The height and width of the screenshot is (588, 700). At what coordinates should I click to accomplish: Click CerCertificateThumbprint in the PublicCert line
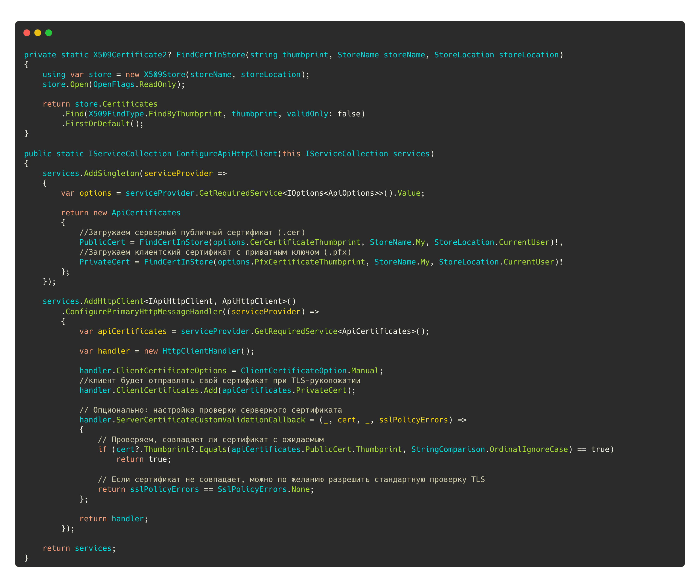[x=305, y=242]
